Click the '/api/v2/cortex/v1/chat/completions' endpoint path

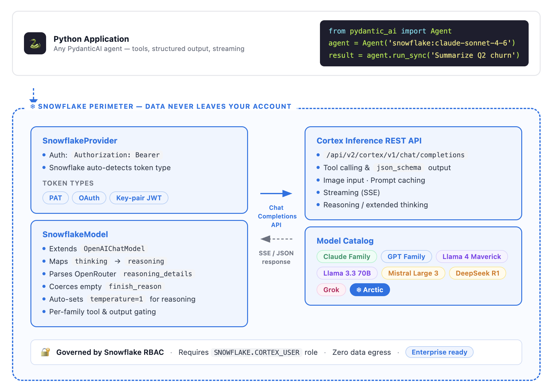click(x=395, y=155)
